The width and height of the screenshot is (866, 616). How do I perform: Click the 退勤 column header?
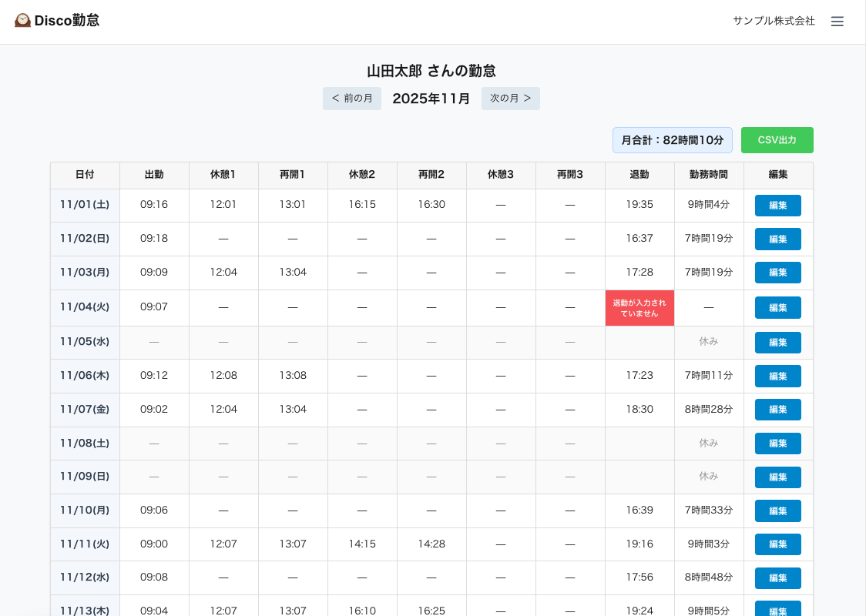click(639, 175)
